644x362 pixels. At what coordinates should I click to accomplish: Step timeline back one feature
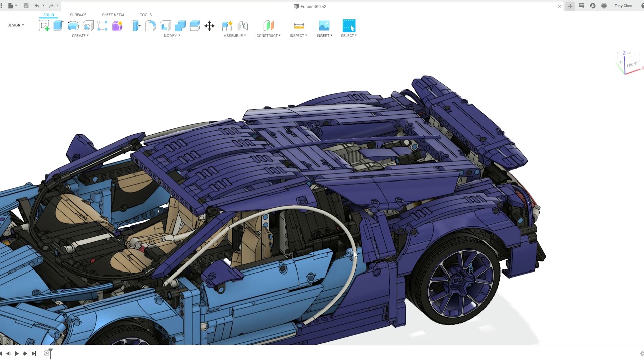coord(8,354)
